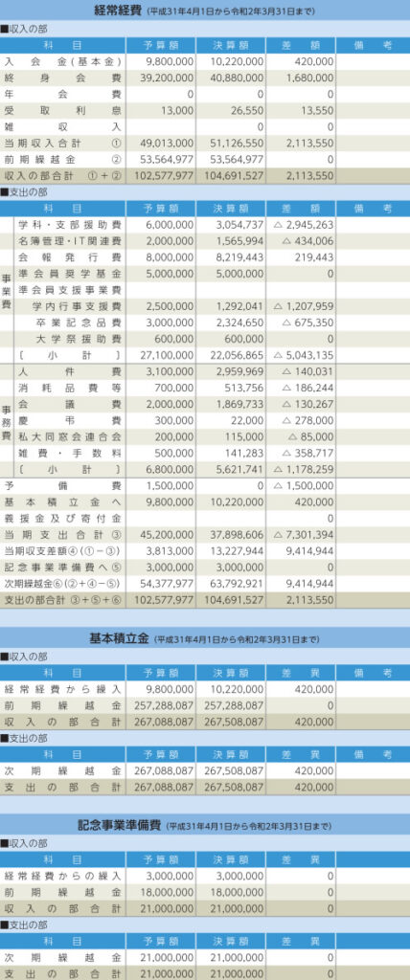Click the actual value 141,283
The image size is (410, 980).
click(244, 453)
